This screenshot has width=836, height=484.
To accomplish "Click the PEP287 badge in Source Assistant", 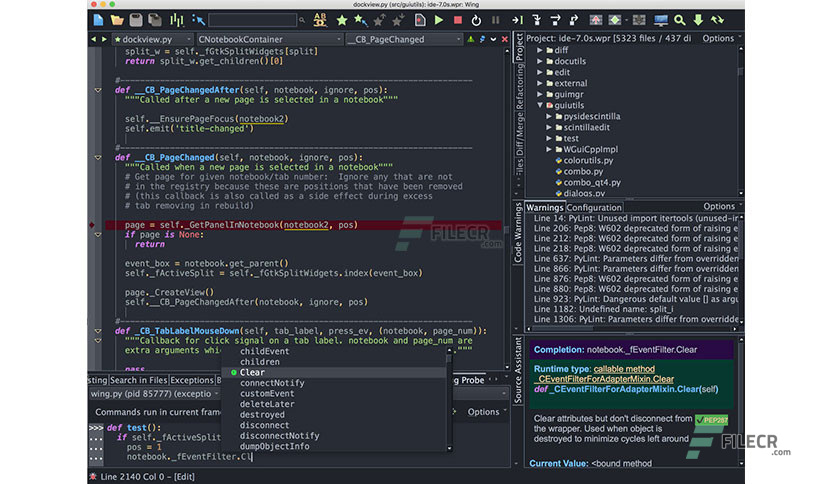I will [x=711, y=420].
